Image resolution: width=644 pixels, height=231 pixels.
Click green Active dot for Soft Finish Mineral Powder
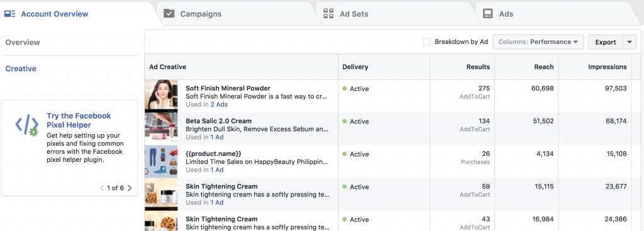(x=345, y=89)
